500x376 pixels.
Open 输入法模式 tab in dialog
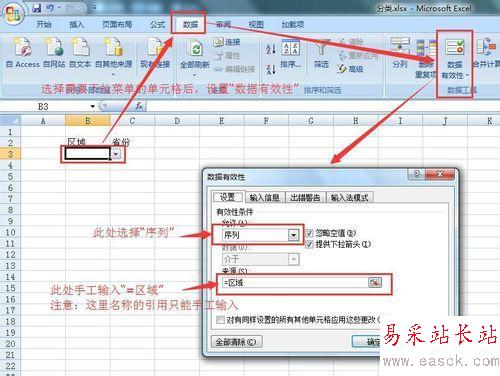[350, 198]
